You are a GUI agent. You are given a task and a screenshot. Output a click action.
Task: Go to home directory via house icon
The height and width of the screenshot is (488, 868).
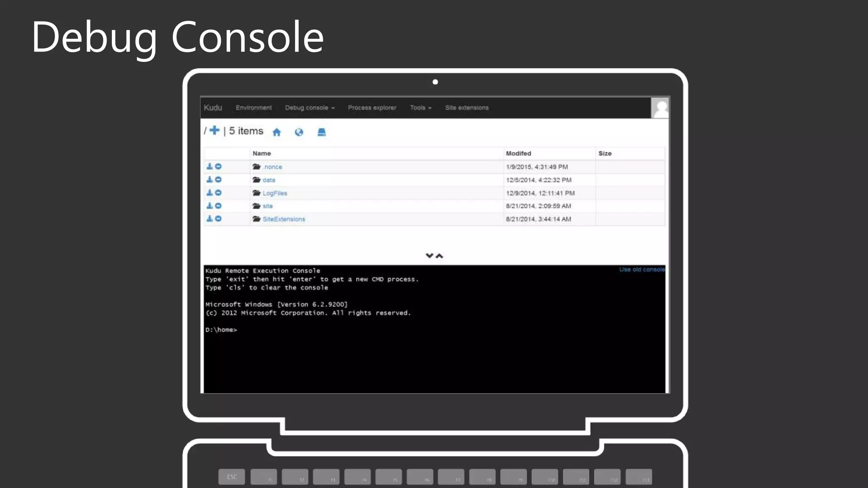[277, 132]
